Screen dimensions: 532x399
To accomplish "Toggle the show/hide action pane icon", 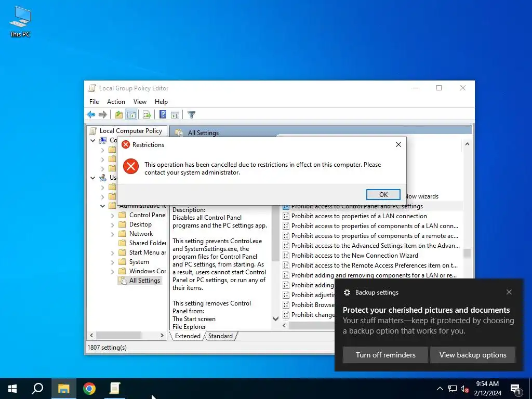I will pyautogui.click(x=175, y=115).
